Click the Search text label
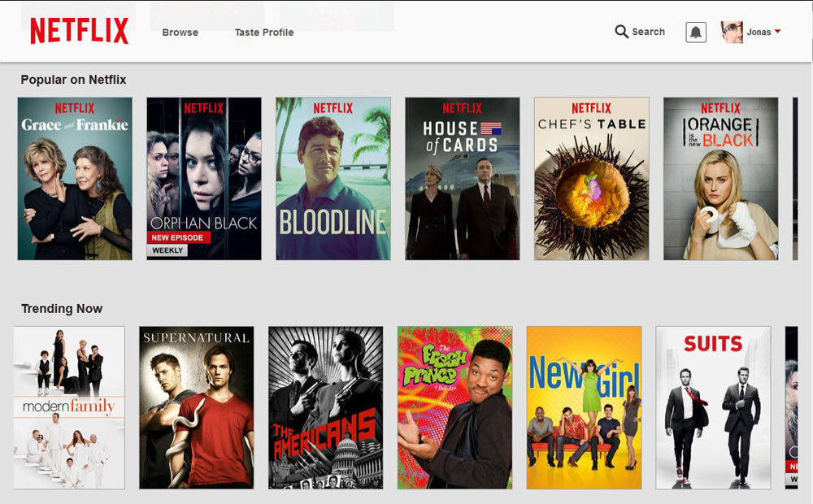Screen dimensions: 813x504 (x=648, y=32)
